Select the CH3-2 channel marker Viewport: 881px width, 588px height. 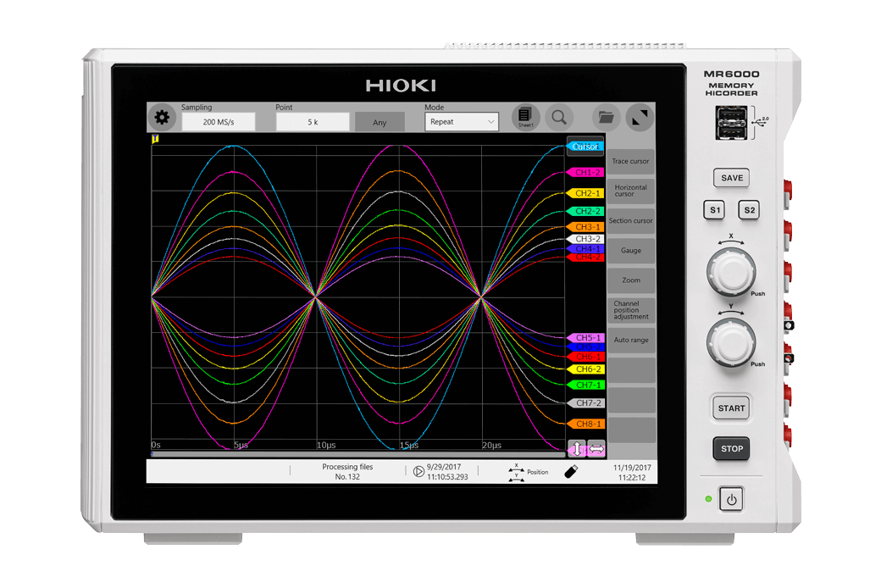(x=585, y=239)
